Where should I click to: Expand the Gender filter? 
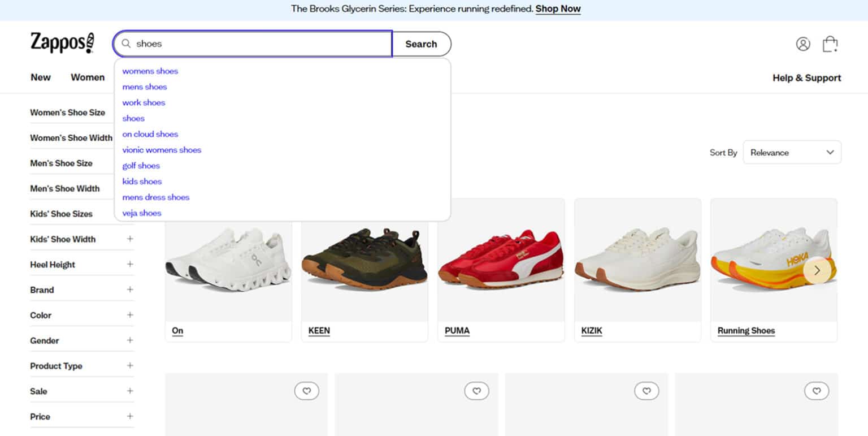pos(82,340)
